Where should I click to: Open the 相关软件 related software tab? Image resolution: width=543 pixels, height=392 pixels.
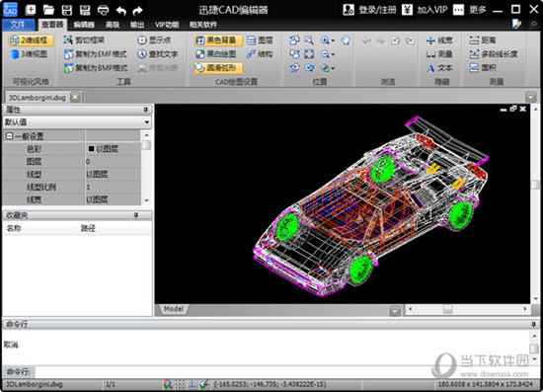[203, 25]
